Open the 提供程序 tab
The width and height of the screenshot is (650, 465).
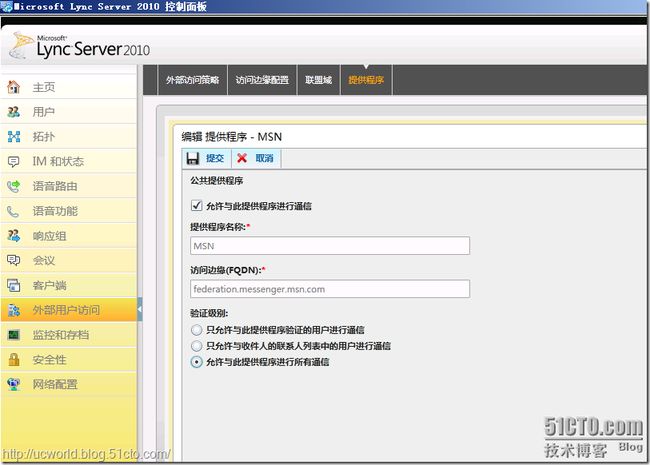click(366, 80)
